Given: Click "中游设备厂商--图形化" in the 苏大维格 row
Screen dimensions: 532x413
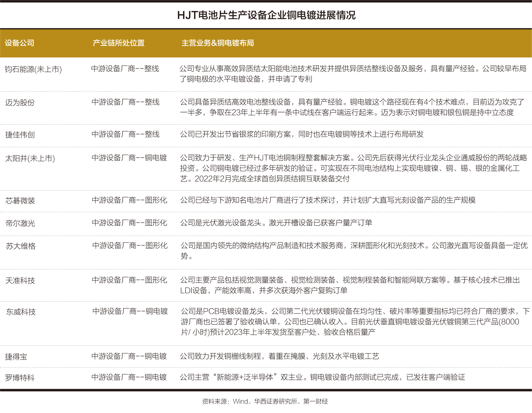Looking at the screenshot, I should [x=130, y=245].
